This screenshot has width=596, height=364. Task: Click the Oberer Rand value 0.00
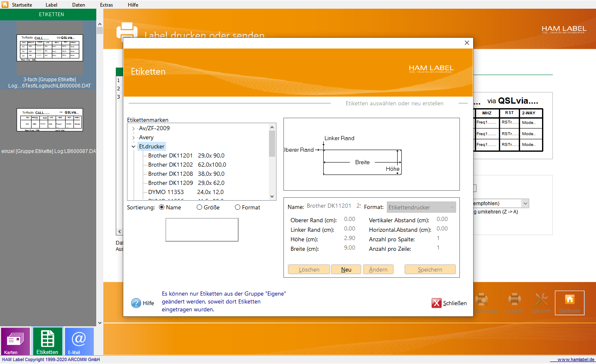coord(349,219)
